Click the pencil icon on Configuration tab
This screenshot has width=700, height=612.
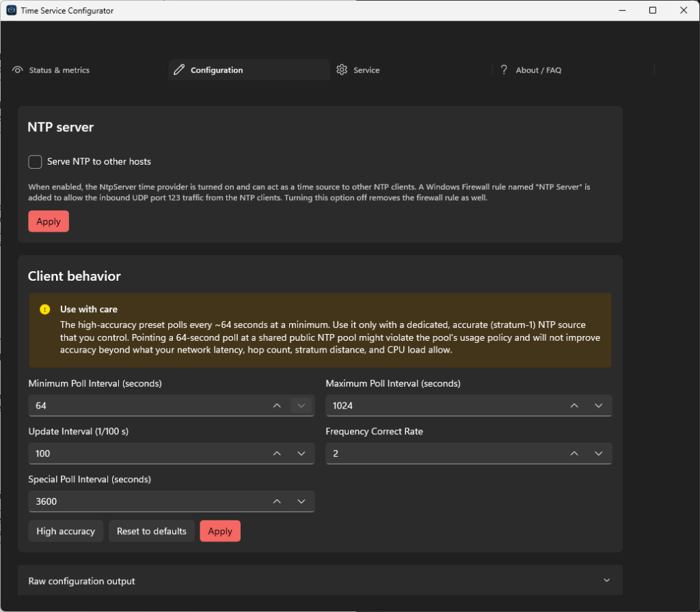(179, 70)
